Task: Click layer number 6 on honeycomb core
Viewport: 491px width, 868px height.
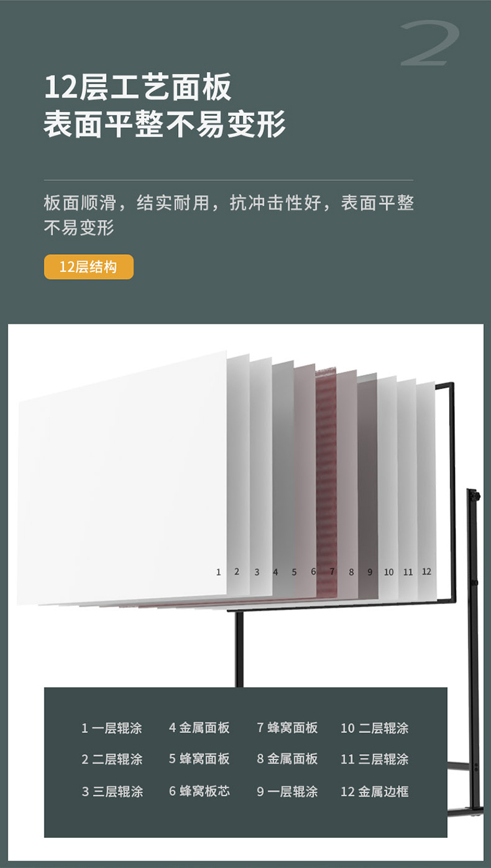Action: tap(313, 572)
